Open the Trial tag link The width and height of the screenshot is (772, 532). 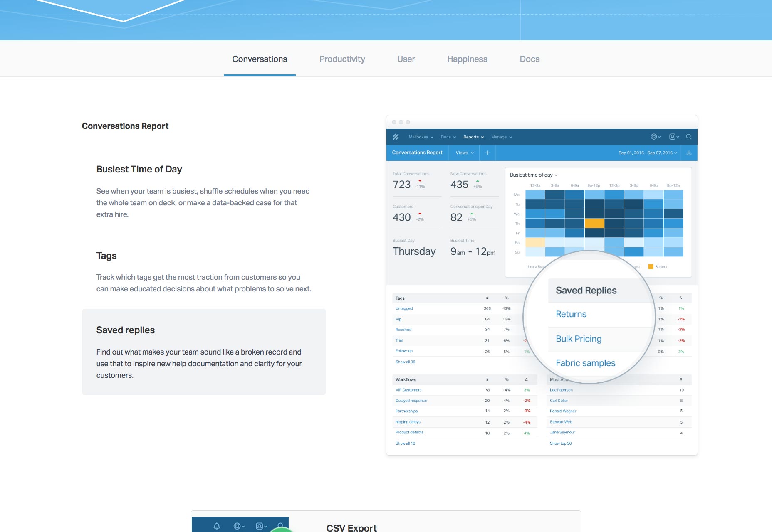pos(399,340)
